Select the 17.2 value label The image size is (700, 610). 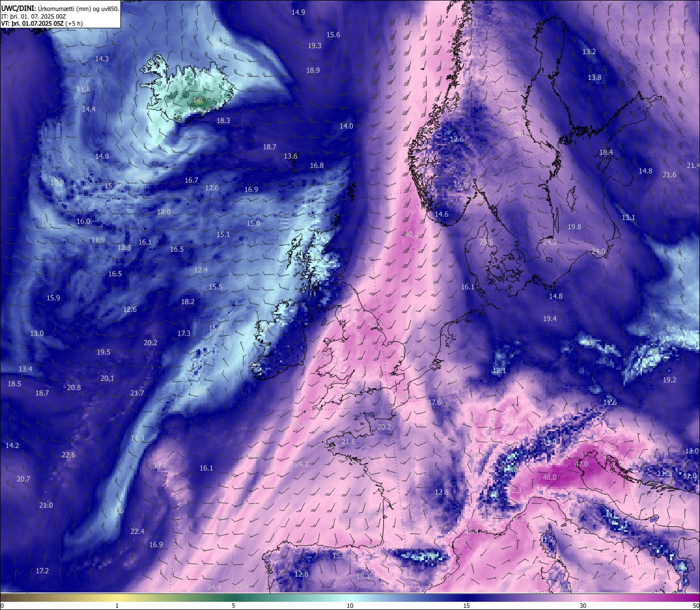[x=42, y=571]
